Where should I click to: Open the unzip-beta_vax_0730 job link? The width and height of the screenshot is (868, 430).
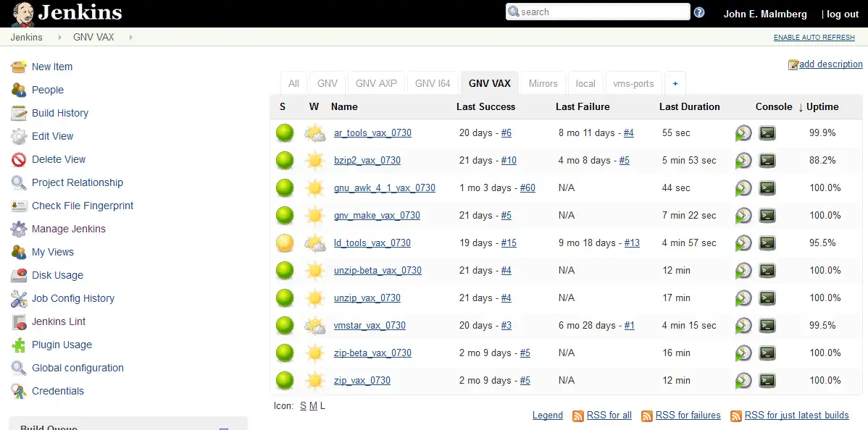[377, 271]
